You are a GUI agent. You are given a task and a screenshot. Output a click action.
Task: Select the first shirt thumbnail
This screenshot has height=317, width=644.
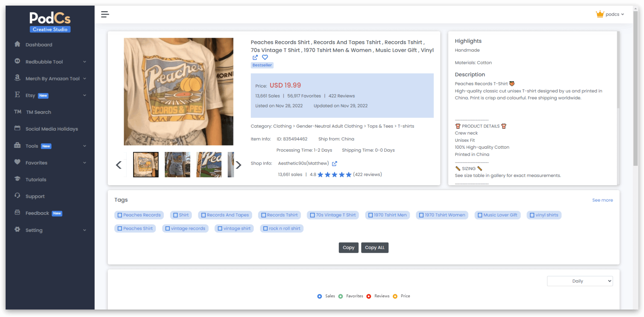click(146, 165)
